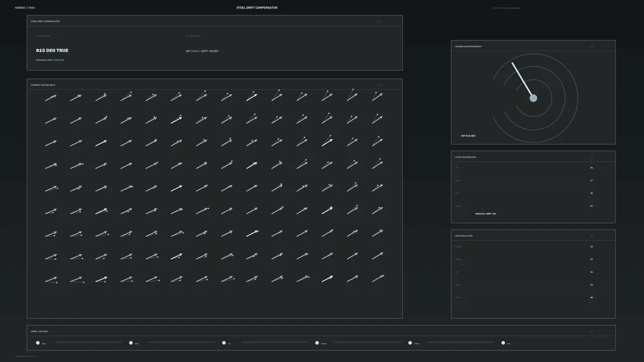Click the white needle on the course counterweight dial
The width and height of the screenshot is (644, 362).
point(523,80)
